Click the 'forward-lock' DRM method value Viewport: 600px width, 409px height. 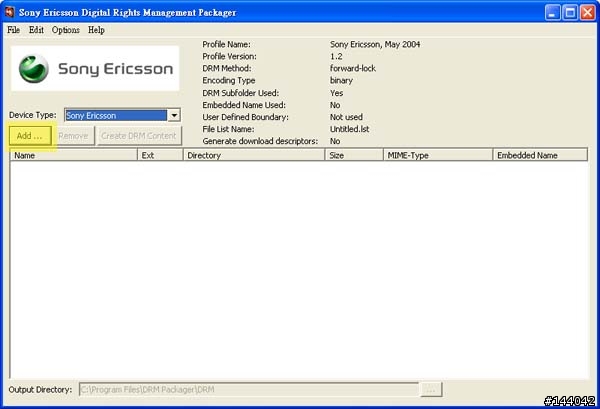coord(353,68)
